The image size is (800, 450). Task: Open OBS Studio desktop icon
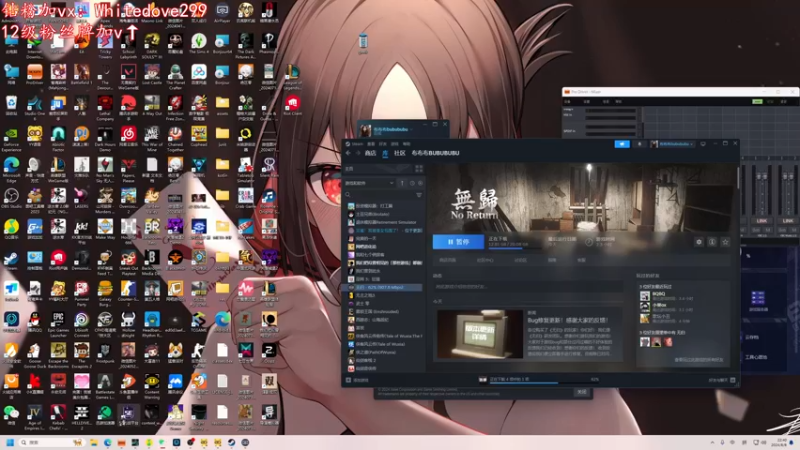pyautogui.click(x=11, y=199)
